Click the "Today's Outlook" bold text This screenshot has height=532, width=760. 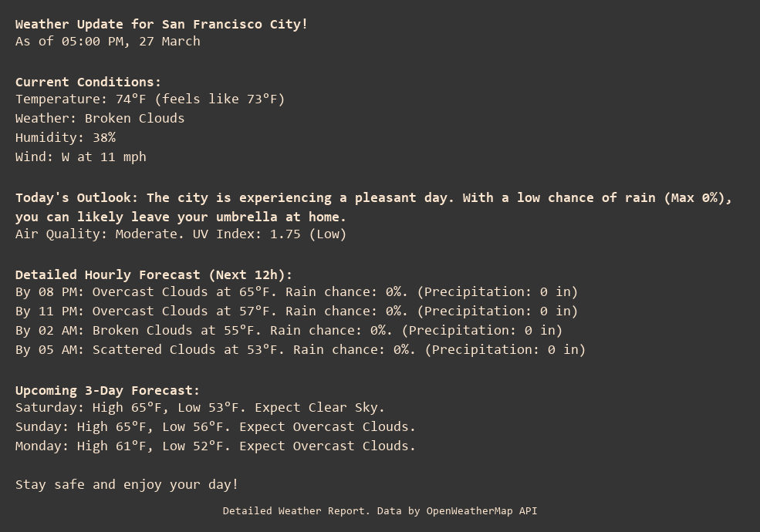77,197
